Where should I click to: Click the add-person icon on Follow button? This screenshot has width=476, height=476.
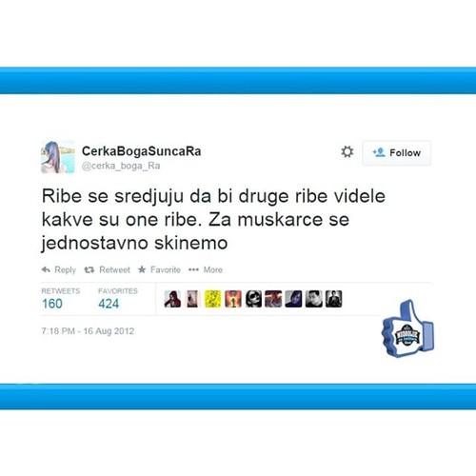pyautogui.click(x=379, y=152)
